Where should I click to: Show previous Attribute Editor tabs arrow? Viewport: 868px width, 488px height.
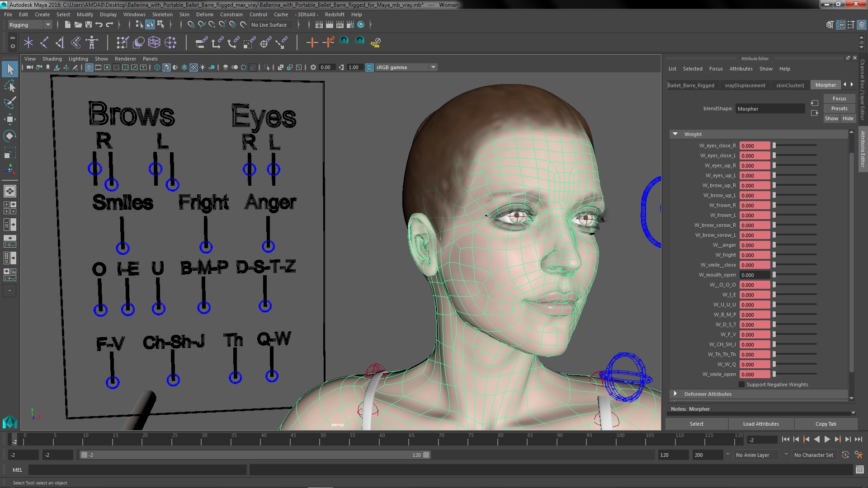(x=845, y=84)
